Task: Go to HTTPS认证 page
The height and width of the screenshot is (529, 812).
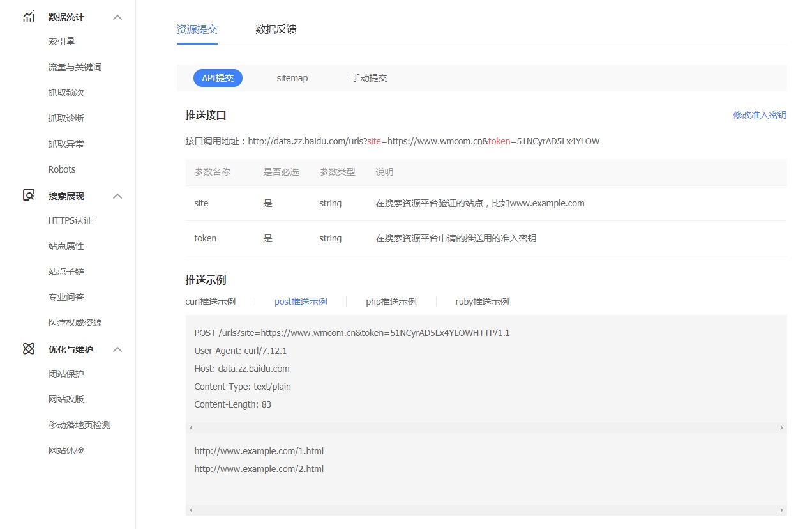Action: [70, 220]
